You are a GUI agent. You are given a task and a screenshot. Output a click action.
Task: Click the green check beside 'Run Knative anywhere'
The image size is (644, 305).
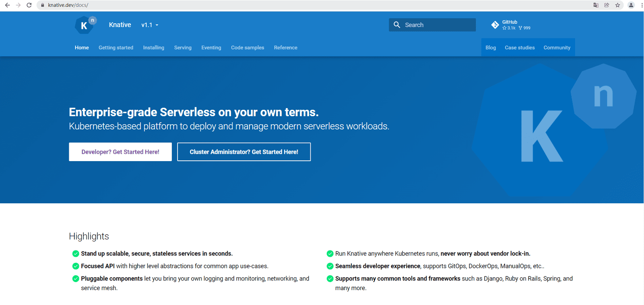tap(330, 254)
